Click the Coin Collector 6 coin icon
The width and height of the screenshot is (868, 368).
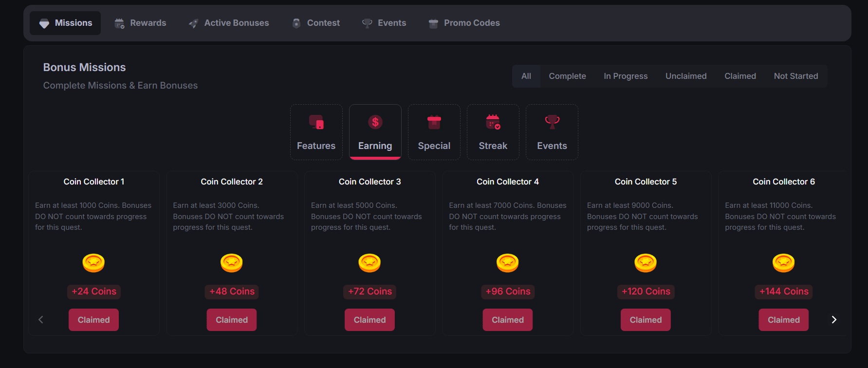pyautogui.click(x=784, y=263)
